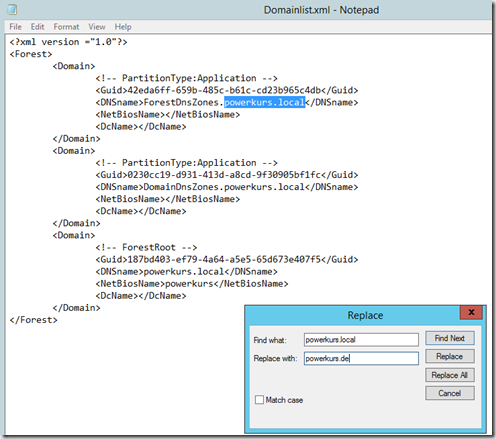The width and height of the screenshot is (496, 439).
Task: Click the xml version declaration line
Action: pyautogui.click(x=68, y=42)
